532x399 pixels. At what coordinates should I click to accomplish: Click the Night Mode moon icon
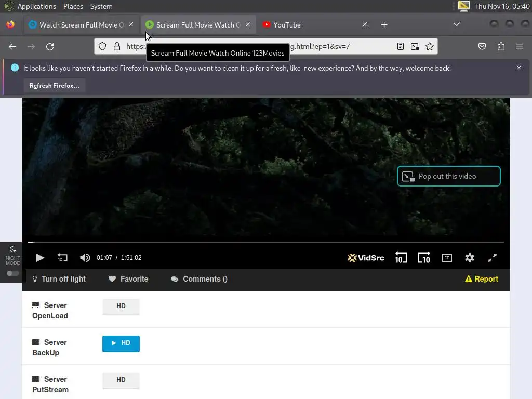click(13, 250)
